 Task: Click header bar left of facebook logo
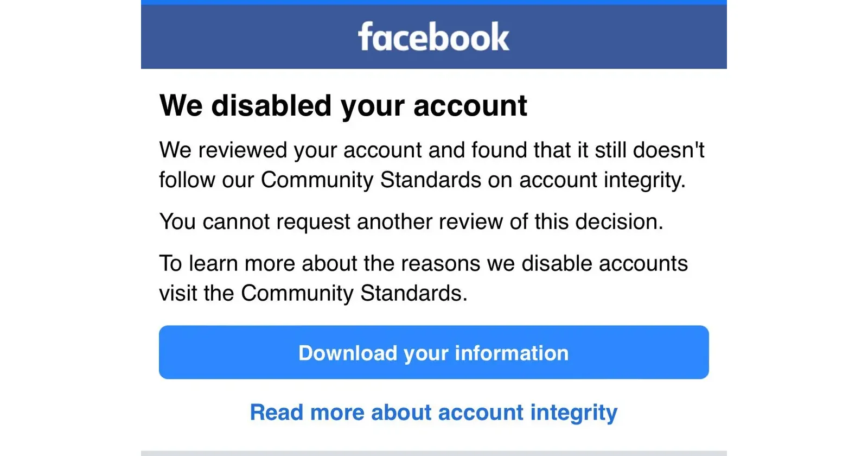[244, 37]
